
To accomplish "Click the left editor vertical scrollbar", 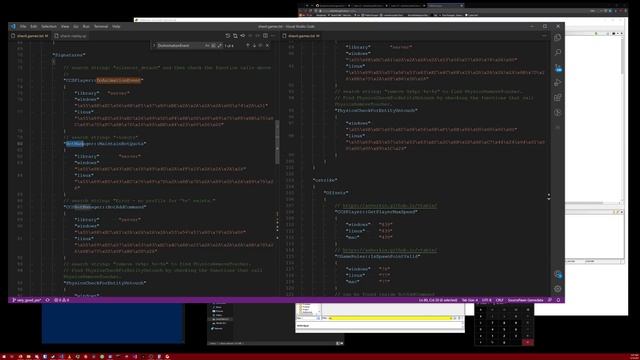I will 277,143.
